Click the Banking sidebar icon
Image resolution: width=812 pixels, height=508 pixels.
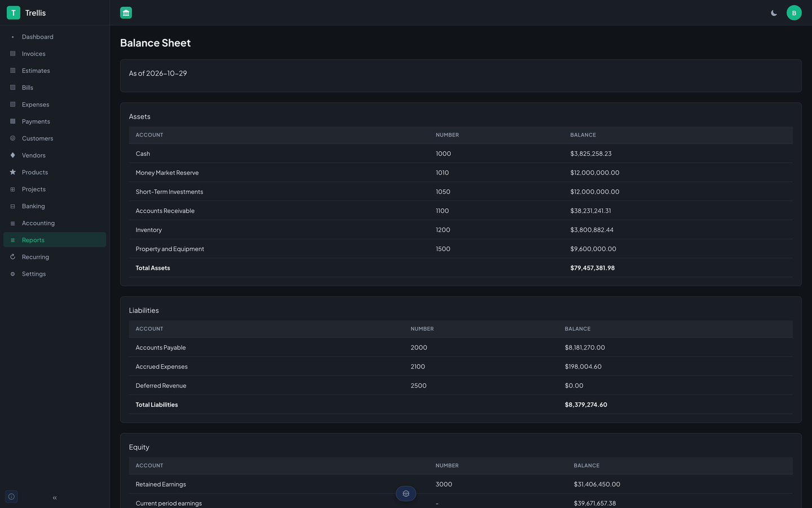[12, 206]
